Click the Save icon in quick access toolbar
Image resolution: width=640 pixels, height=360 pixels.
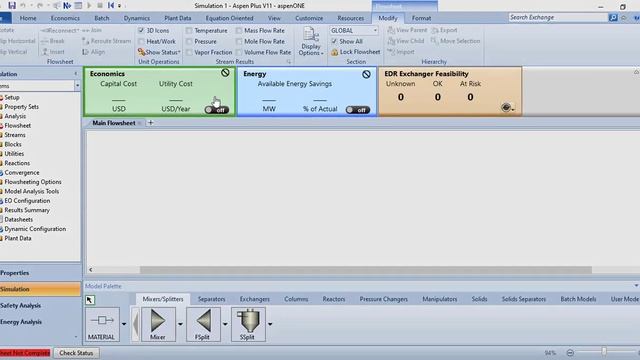pyautogui.click(x=12, y=5)
